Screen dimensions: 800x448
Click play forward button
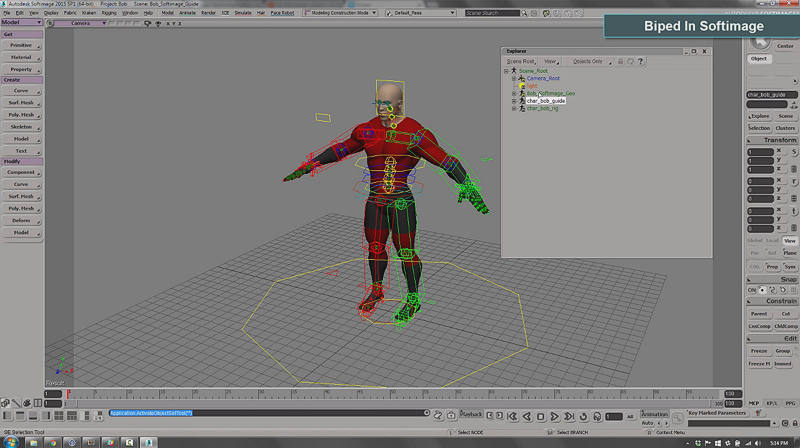[555, 417]
